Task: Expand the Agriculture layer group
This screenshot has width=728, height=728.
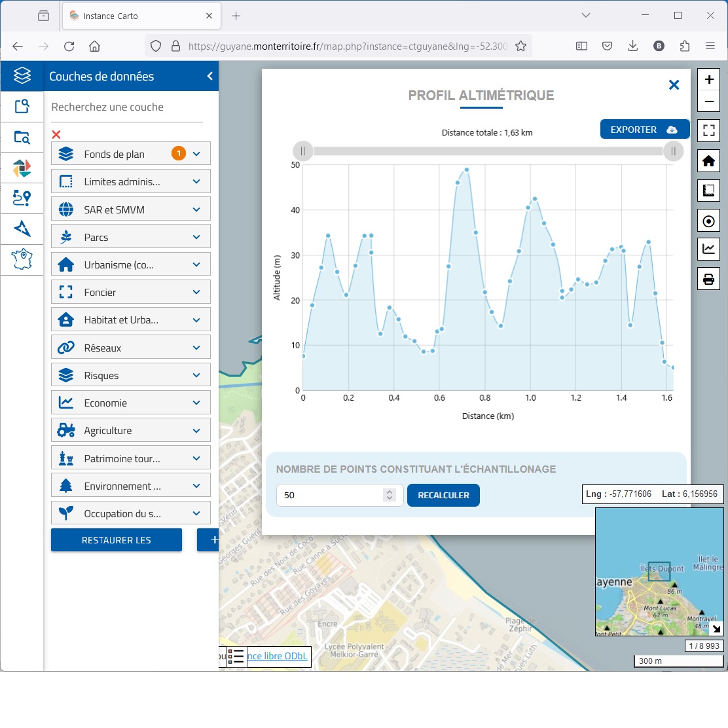Action: 196,431
